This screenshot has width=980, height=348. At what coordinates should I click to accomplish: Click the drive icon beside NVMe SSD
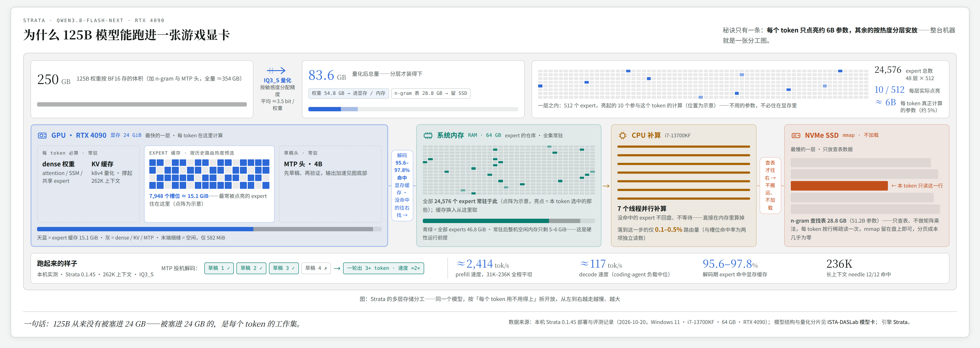click(x=796, y=135)
